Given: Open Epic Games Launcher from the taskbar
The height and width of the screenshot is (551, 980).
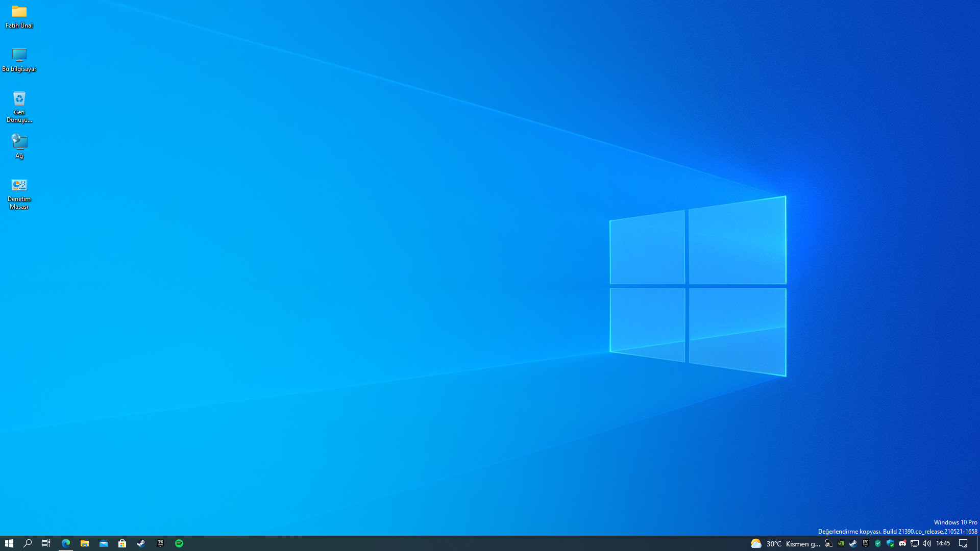Looking at the screenshot, I should 160,543.
